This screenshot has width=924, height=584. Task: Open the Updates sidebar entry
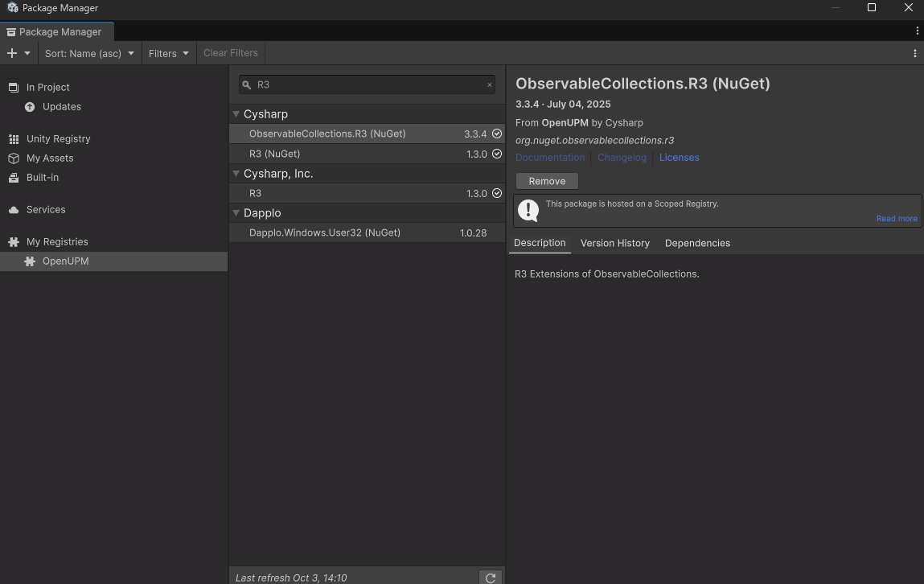62,107
